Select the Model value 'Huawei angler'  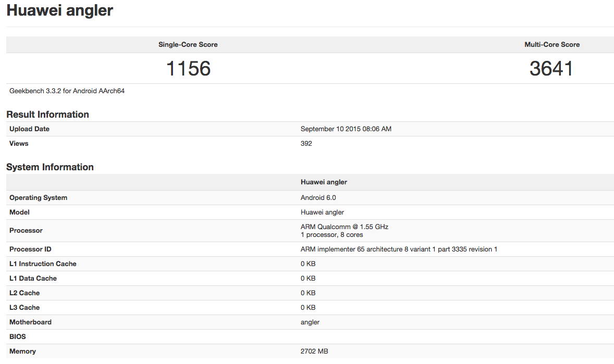point(322,212)
